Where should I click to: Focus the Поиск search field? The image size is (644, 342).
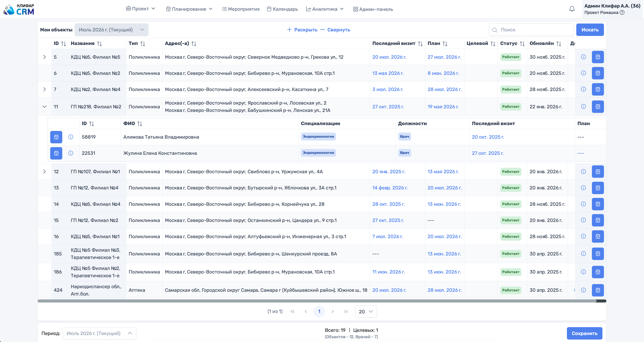pyautogui.click(x=531, y=30)
